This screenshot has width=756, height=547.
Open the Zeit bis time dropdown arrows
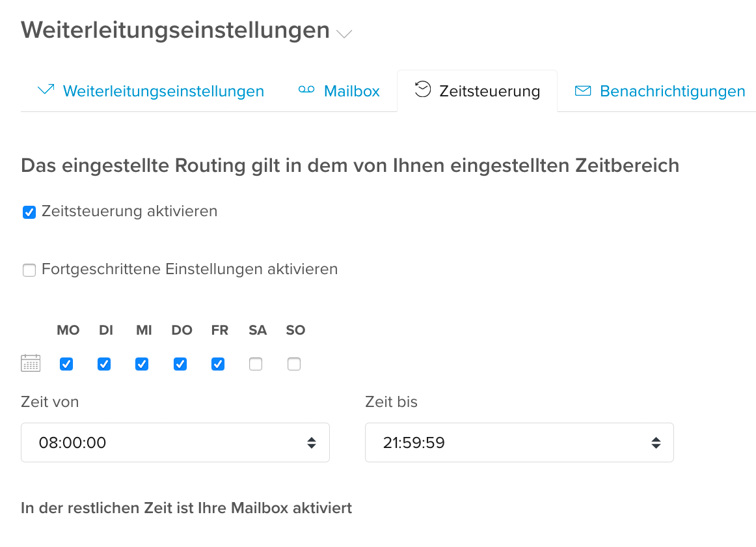(x=656, y=443)
